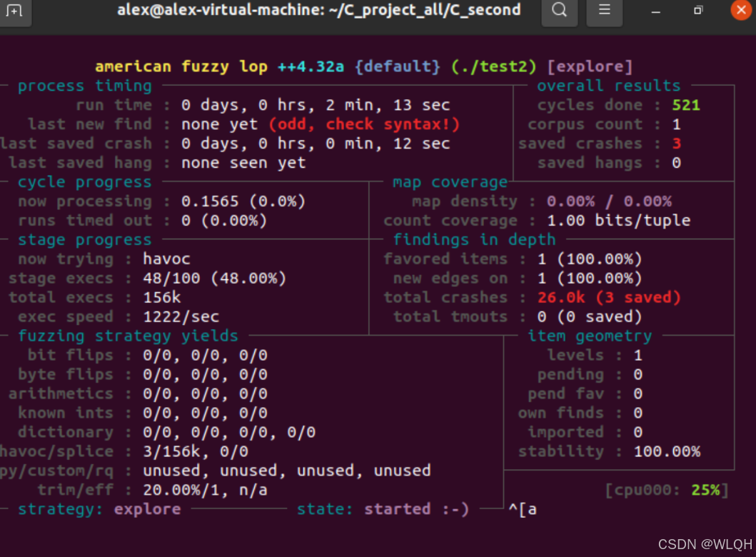
Task: Select the 'started :-)' state text
Action: click(x=416, y=509)
